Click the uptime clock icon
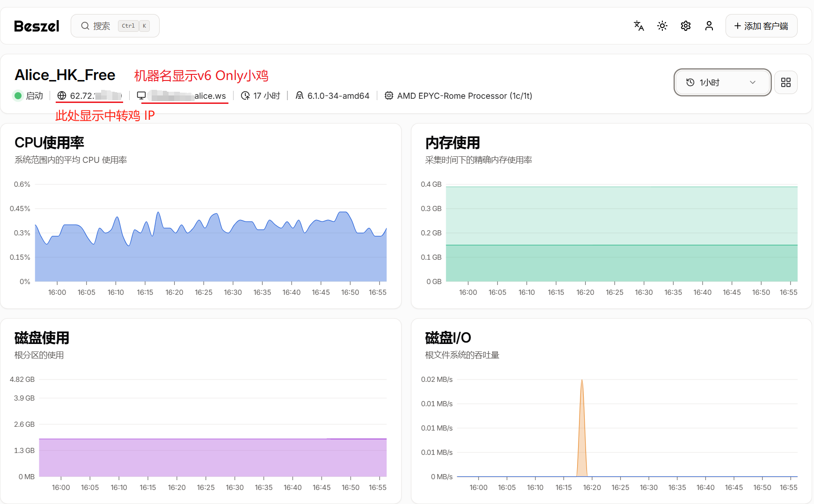The width and height of the screenshot is (814, 504). click(245, 96)
